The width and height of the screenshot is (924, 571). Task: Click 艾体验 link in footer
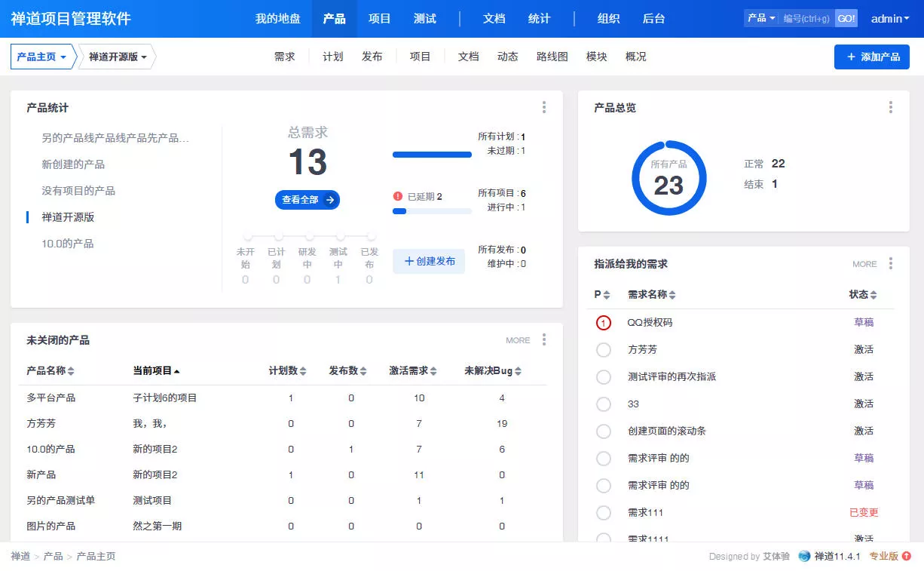click(776, 557)
